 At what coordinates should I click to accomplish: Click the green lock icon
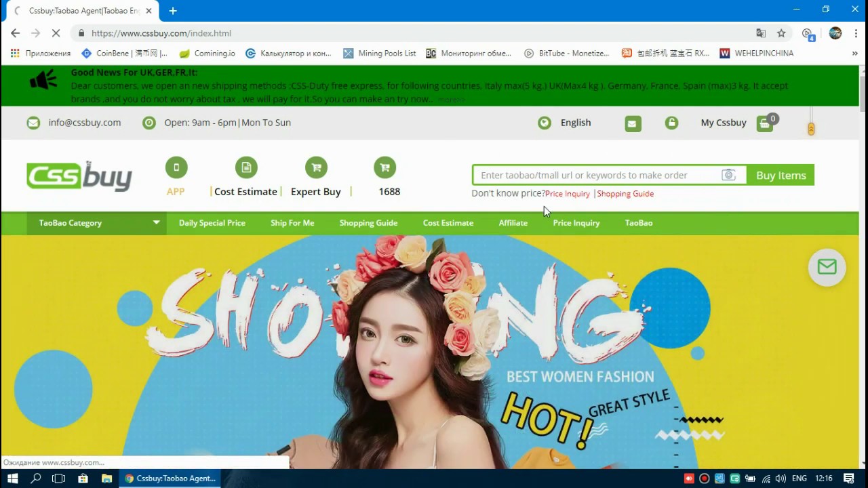(671, 123)
